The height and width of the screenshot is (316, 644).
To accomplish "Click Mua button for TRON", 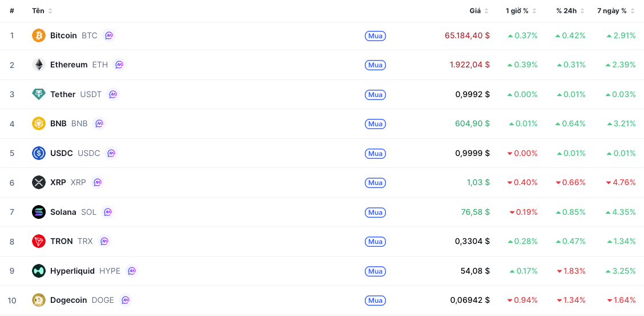I will tap(376, 241).
